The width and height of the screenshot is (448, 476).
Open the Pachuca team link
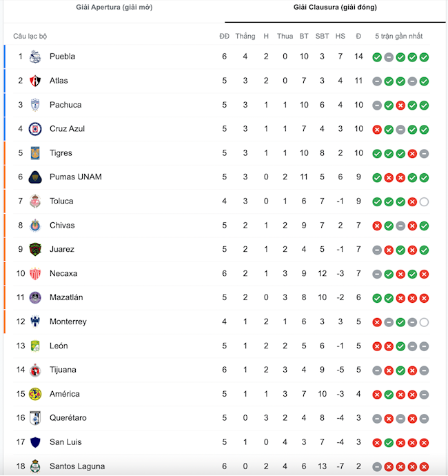[x=65, y=105]
